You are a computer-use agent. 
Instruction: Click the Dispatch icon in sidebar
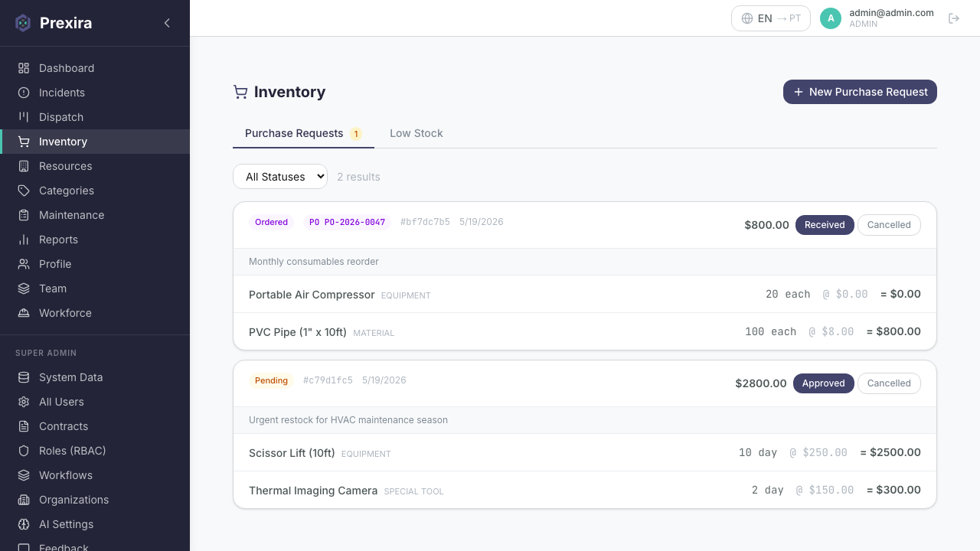point(24,117)
